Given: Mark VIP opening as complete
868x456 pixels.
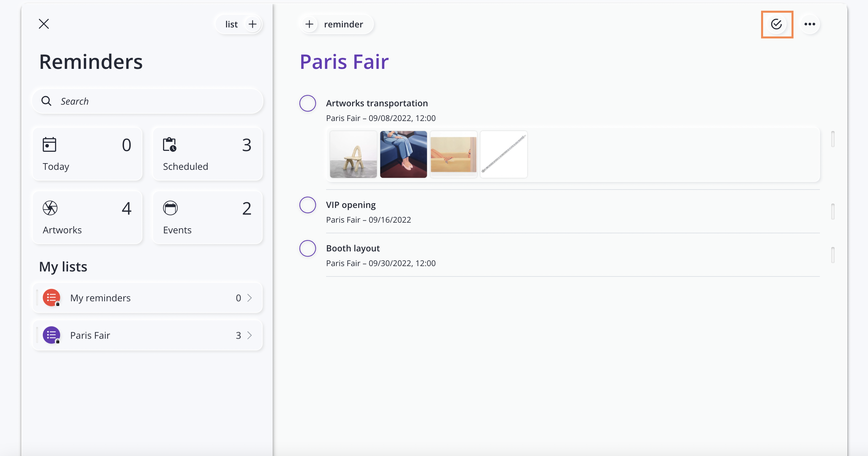Looking at the screenshot, I should click(x=308, y=205).
